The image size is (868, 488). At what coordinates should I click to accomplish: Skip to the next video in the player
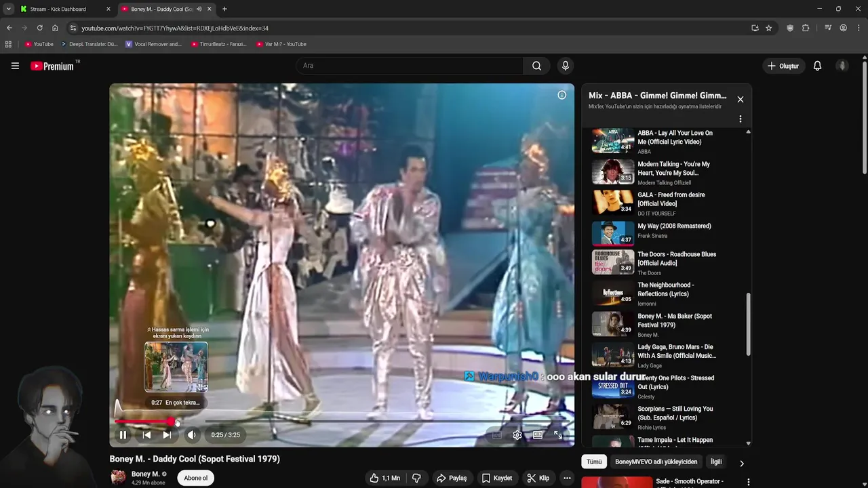[x=167, y=435]
